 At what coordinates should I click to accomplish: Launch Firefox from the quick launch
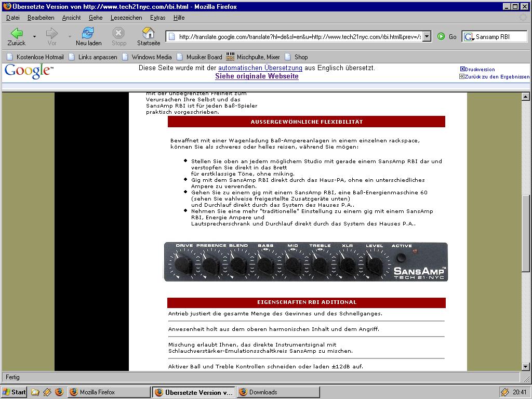pyautogui.click(x=59, y=392)
